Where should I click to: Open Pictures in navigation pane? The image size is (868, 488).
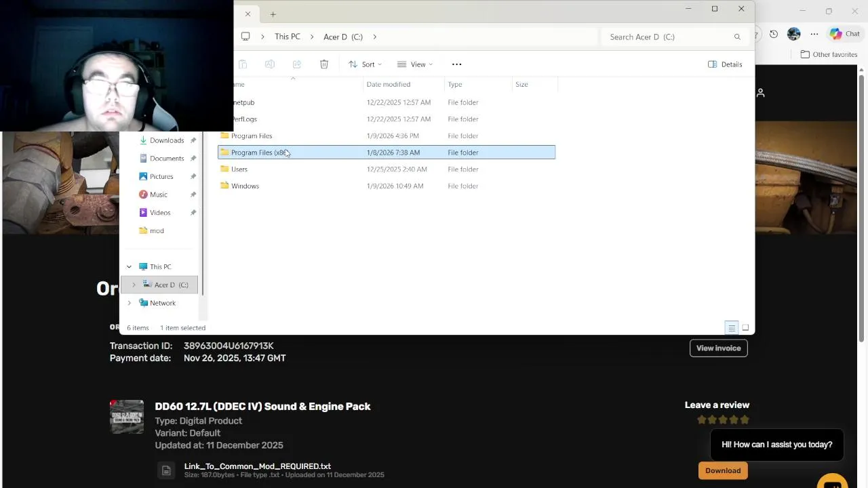pyautogui.click(x=161, y=176)
